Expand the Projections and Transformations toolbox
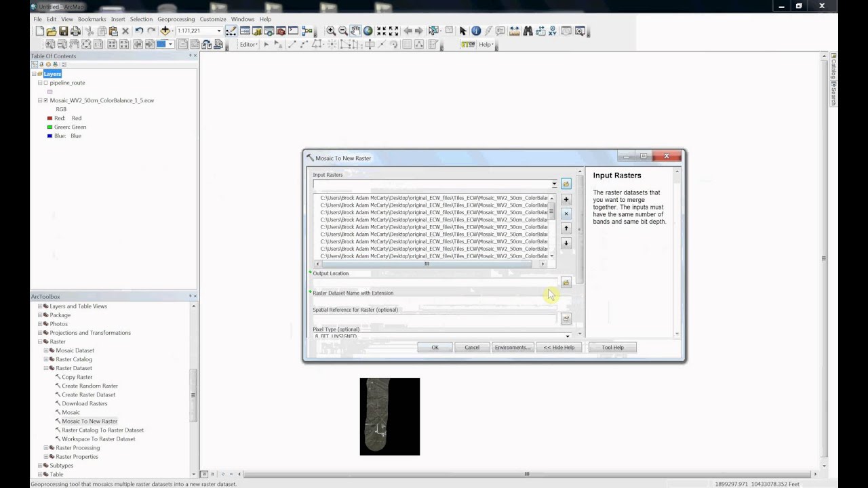This screenshot has height=488, width=868. tap(40, 333)
